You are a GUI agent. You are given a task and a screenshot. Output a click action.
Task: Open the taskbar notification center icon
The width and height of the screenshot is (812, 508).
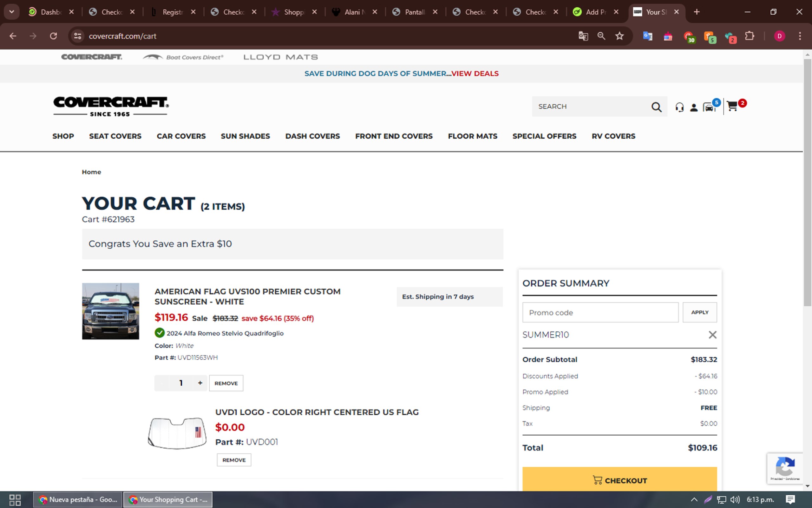[790, 500]
